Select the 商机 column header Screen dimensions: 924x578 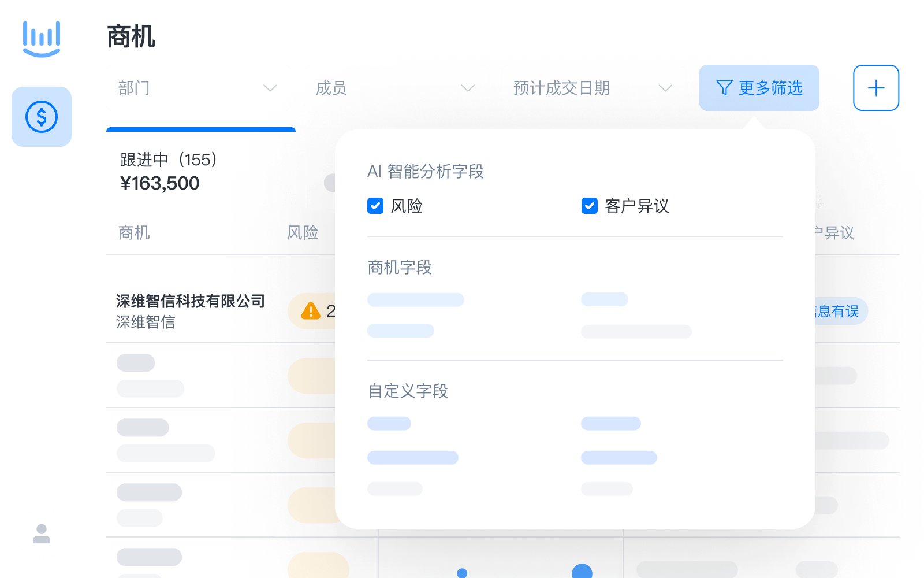[133, 233]
